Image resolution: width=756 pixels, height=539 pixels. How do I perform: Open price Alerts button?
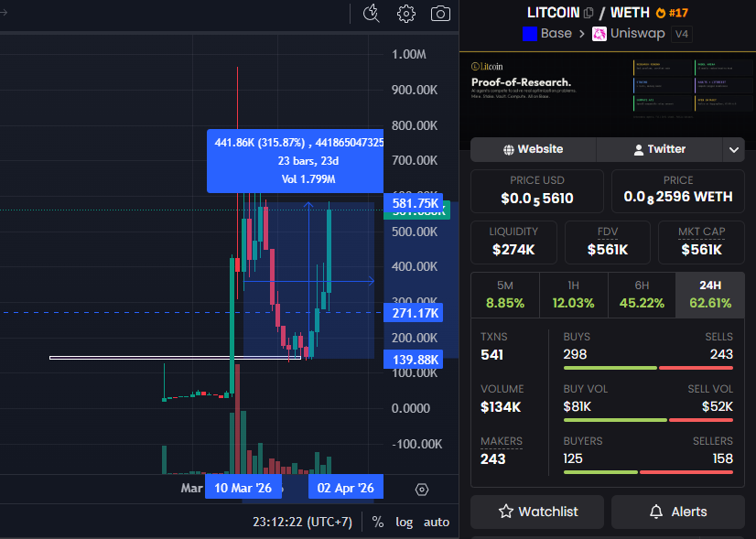[x=678, y=512]
